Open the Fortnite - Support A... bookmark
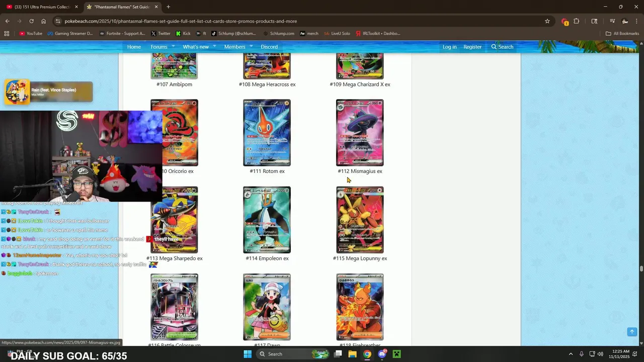Viewport: 644px width, 362px height. click(x=122, y=34)
